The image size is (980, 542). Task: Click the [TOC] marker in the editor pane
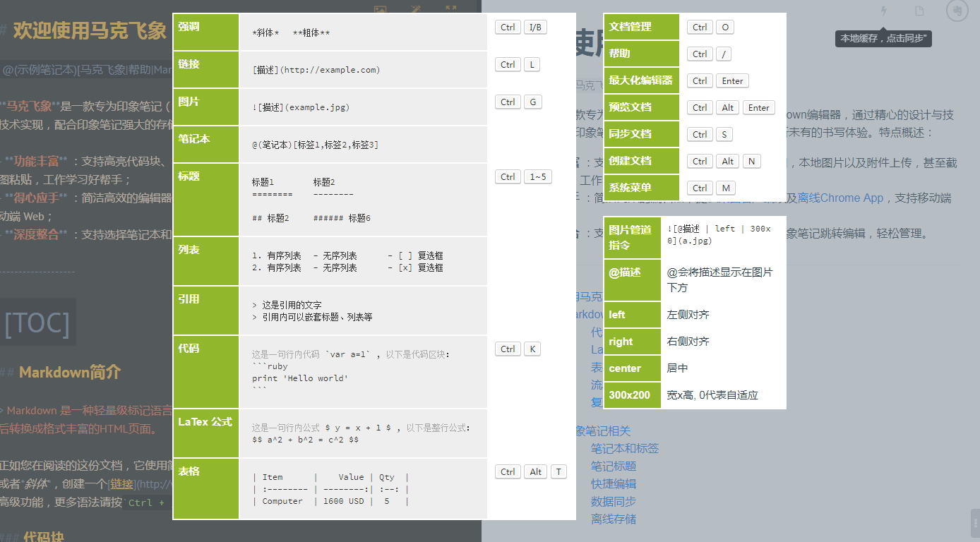point(37,323)
